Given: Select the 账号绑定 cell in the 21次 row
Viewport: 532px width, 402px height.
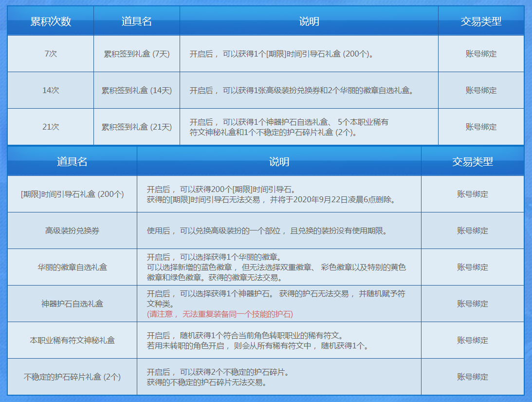Looking at the screenshot, I should [481, 127].
